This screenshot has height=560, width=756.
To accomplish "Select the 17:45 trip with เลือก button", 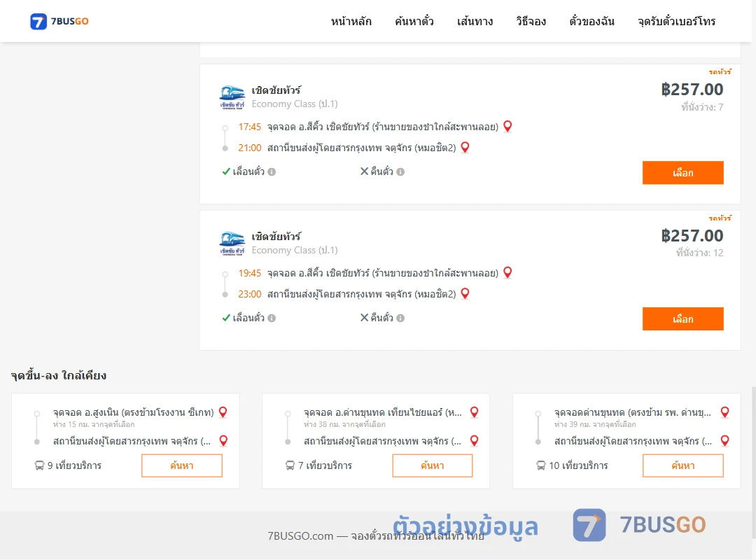I will tap(682, 173).
